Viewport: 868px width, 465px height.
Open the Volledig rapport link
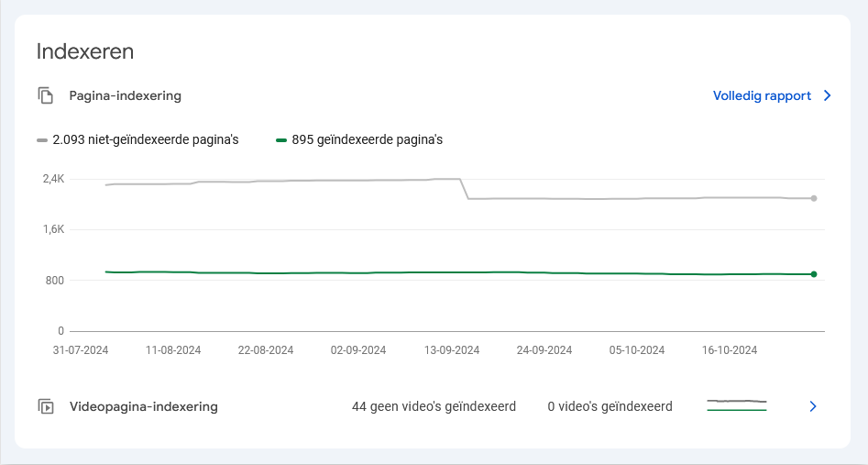(762, 95)
